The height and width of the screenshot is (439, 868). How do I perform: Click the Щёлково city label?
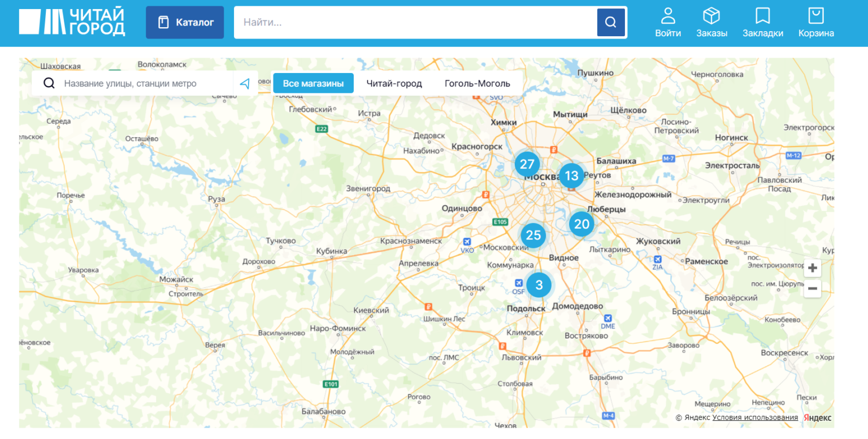point(628,110)
